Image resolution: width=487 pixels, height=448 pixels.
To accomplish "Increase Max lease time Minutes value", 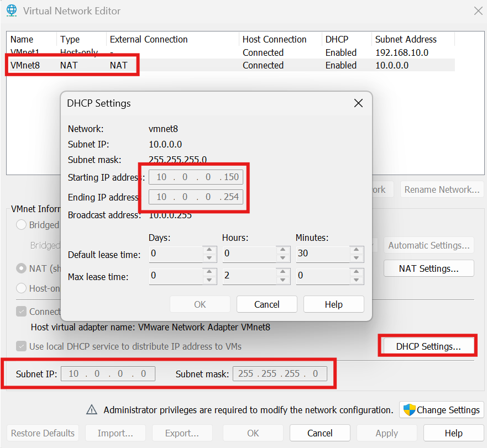I will (x=356, y=272).
